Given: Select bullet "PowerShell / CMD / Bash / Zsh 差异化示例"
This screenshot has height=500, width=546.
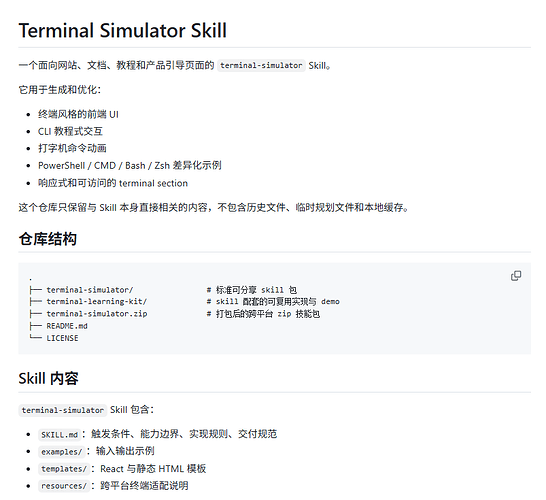Looking at the screenshot, I should pos(130,165).
